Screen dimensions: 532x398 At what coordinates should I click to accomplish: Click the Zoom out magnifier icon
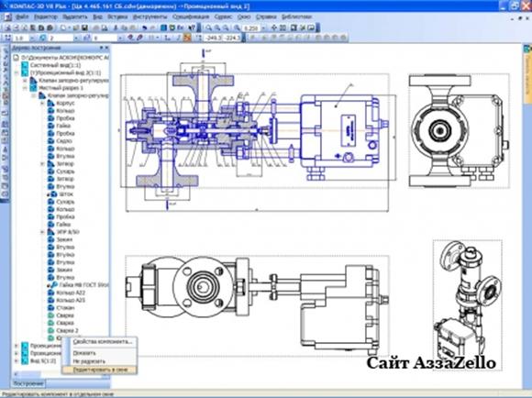tap(226, 28)
